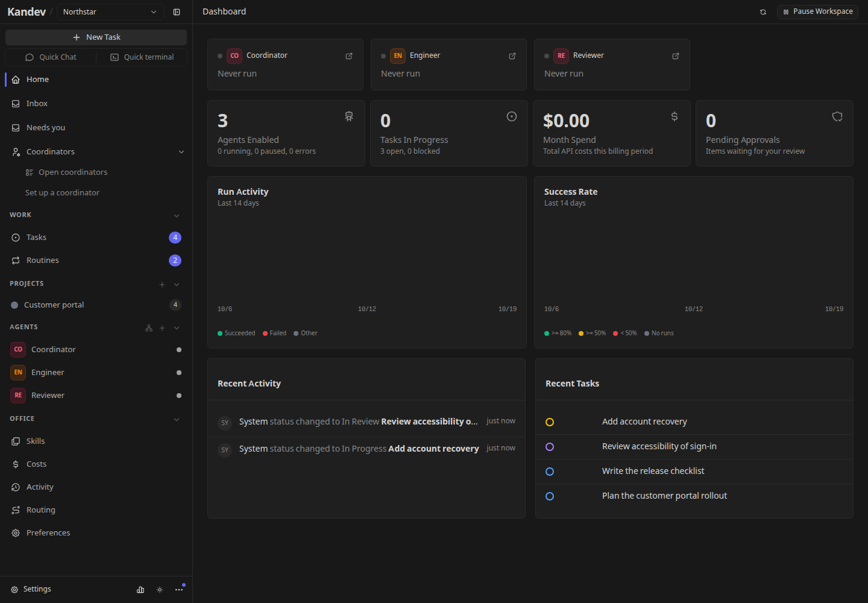Viewport: 868px width, 603px height.
Task: Open the Inbox
Action: click(x=96, y=104)
